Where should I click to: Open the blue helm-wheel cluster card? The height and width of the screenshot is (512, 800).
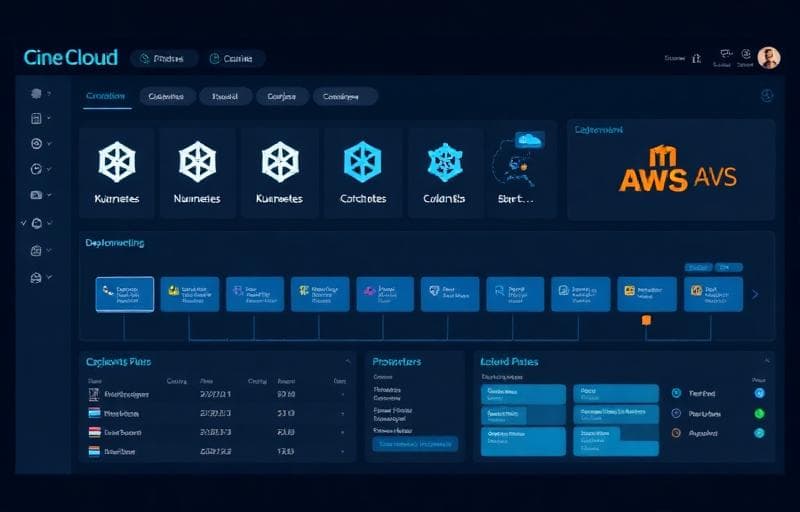444,173
